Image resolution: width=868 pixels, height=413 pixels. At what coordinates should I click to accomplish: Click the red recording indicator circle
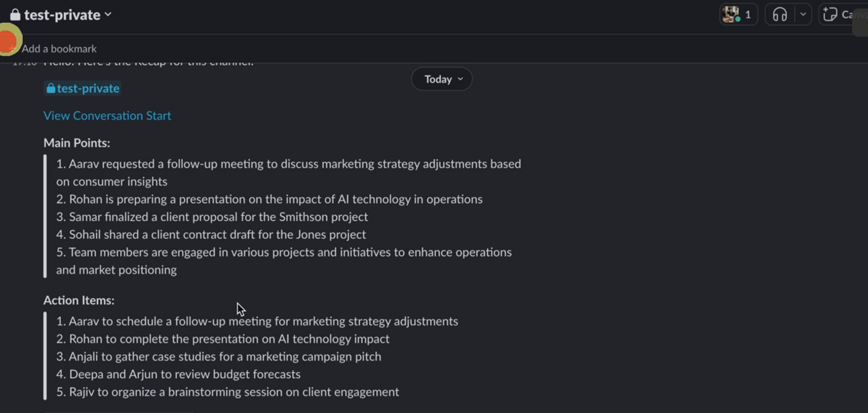(8, 42)
